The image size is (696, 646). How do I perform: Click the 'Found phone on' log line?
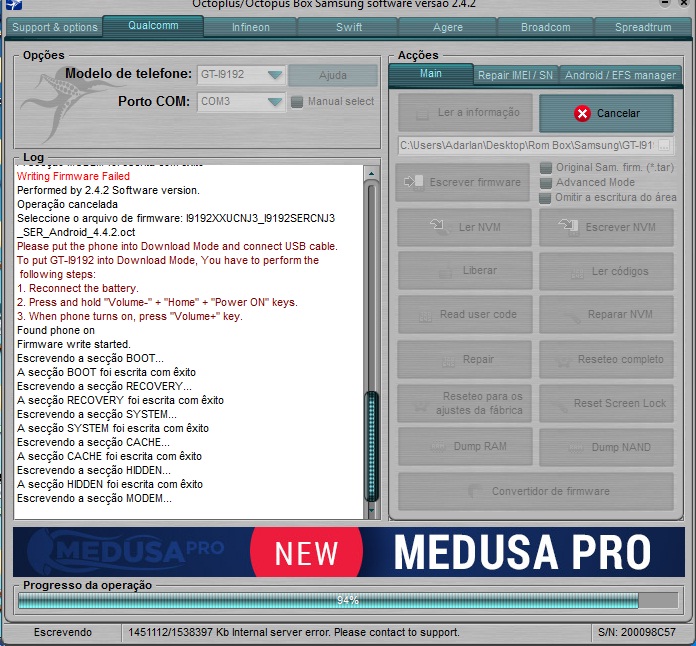(x=56, y=330)
